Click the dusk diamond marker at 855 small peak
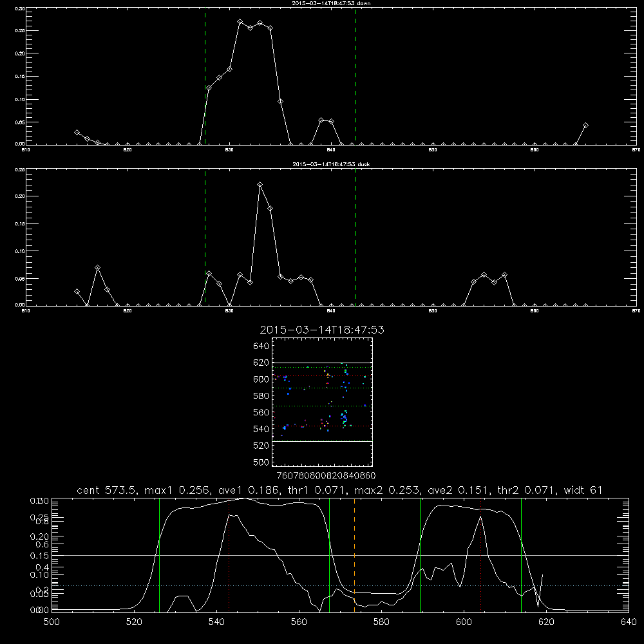The height and width of the screenshot is (644, 644). (x=484, y=275)
